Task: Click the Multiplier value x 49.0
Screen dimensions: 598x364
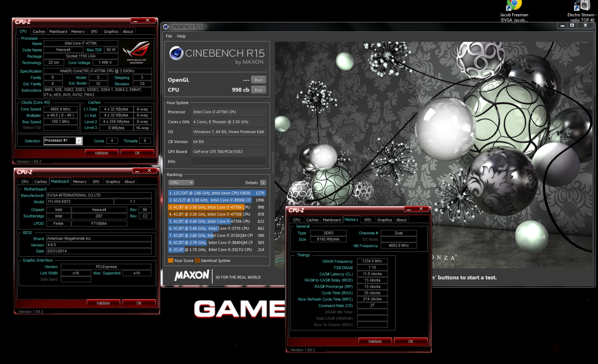Action: [61, 115]
